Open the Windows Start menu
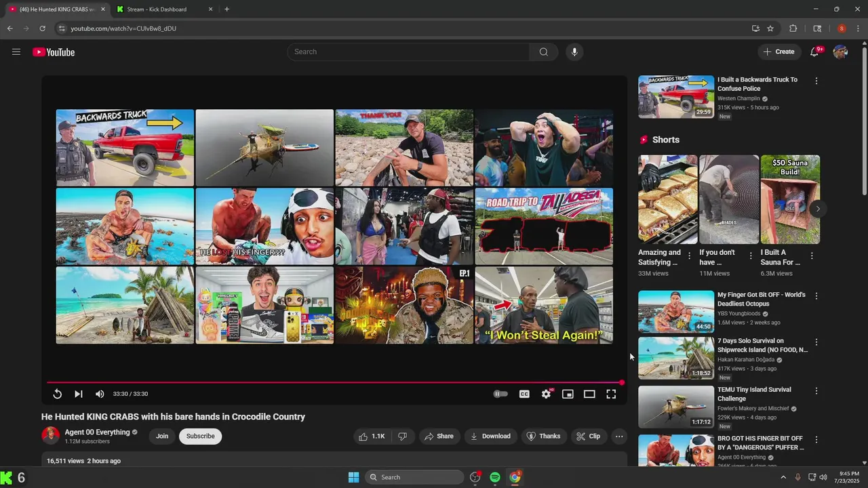Screen dimensions: 868x488 tap(353, 477)
